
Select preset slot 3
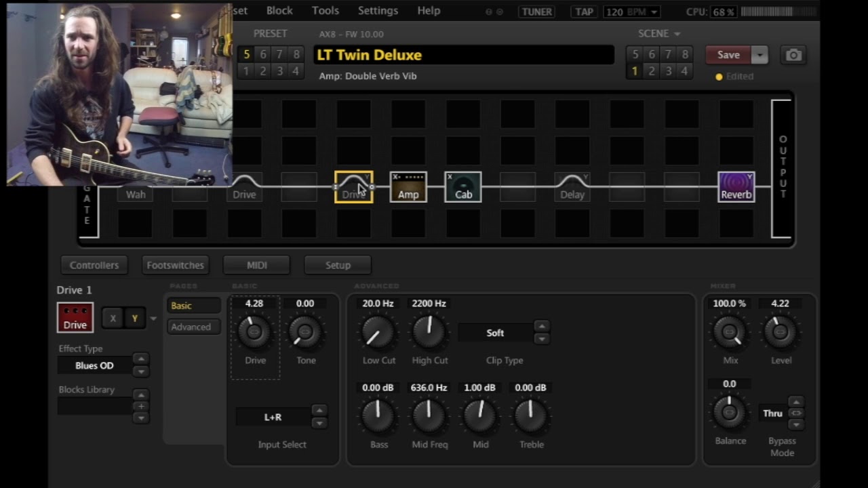tap(279, 70)
